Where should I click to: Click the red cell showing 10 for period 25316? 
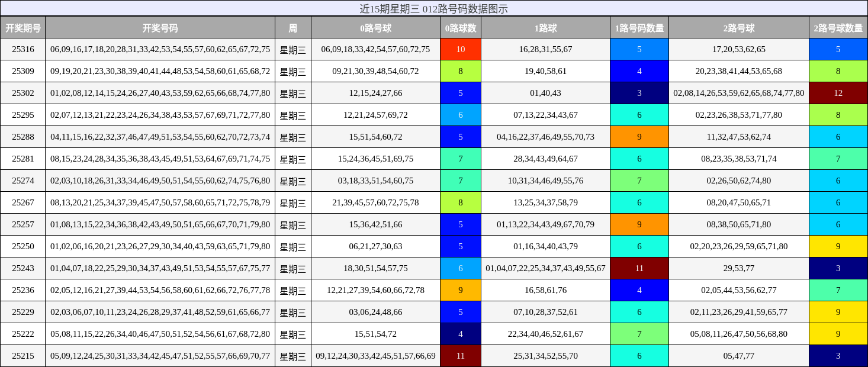[460, 50]
